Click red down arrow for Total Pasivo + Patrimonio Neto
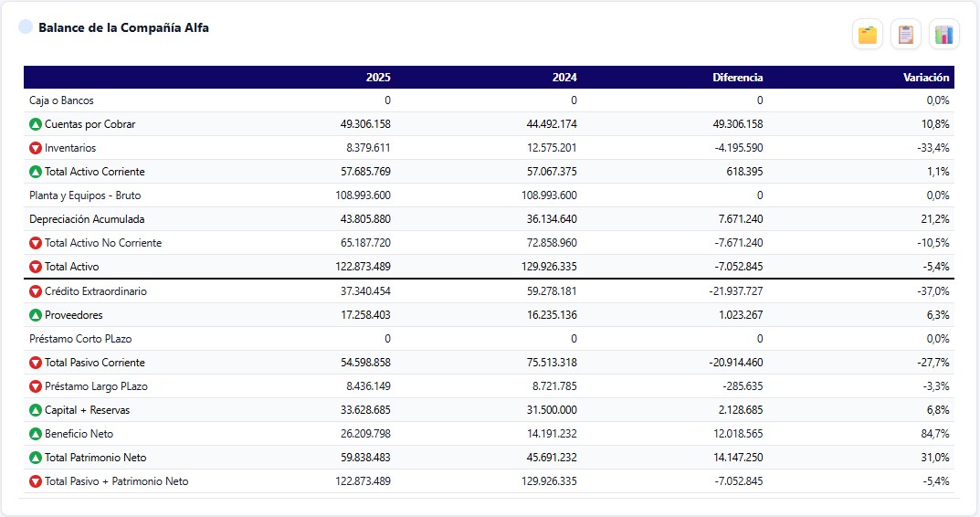The height and width of the screenshot is (517, 980). [x=36, y=481]
